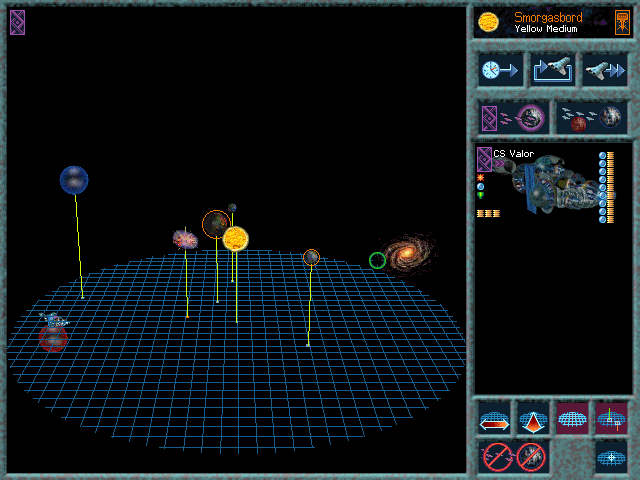Image resolution: width=640 pixels, height=480 pixels.
Task: Select the yellow sun on the map
Action: pyautogui.click(x=236, y=239)
